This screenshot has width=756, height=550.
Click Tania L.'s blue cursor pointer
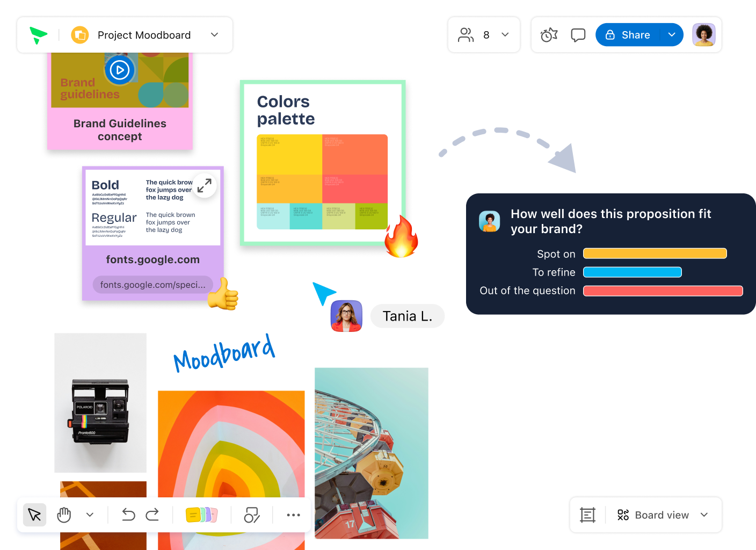point(323,293)
